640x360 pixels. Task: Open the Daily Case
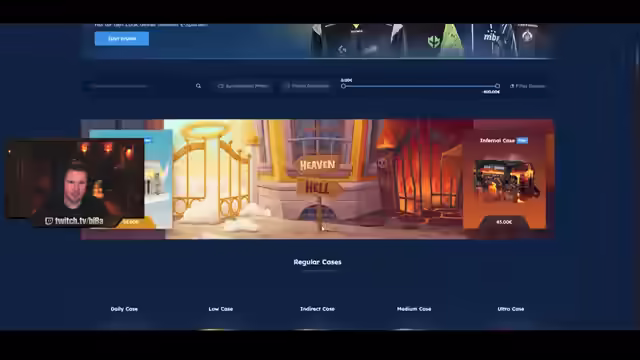click(124, 309)
